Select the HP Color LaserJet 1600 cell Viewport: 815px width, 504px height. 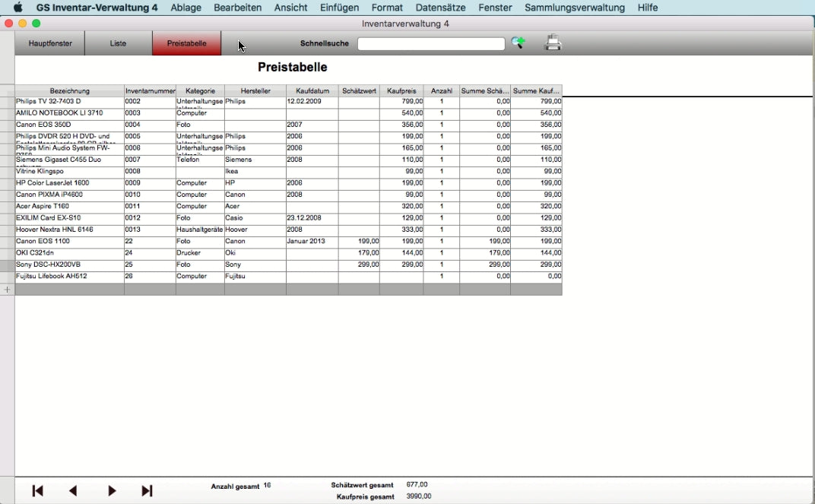[70, 183]
